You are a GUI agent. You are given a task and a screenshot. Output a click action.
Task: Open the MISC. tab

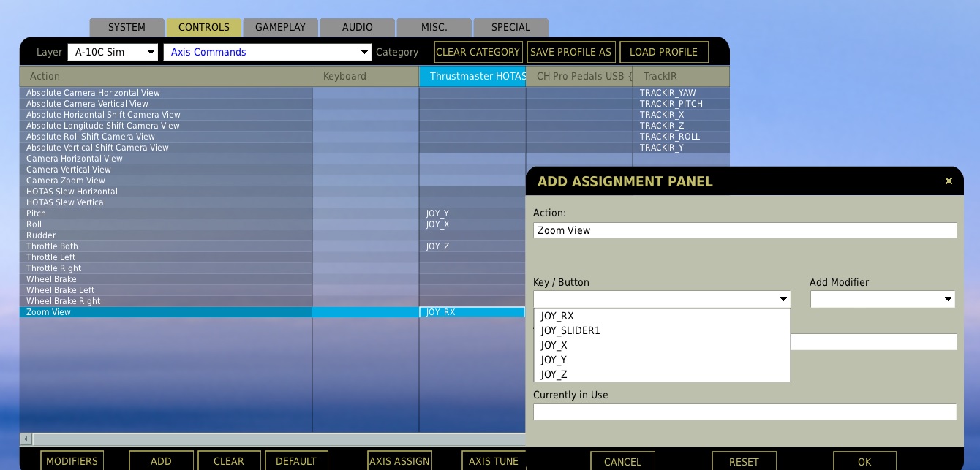tap(434, 27)
